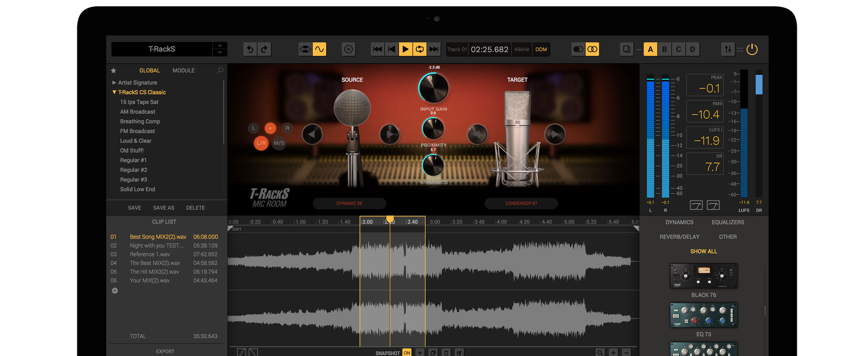Open the preset search magnifier icon
The height and width of the screenshot is (356, 868).
pos(220,70)
